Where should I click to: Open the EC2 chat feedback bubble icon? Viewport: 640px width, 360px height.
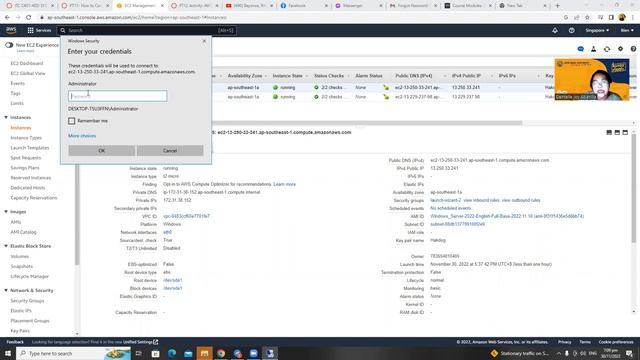[x=580, y=49]
